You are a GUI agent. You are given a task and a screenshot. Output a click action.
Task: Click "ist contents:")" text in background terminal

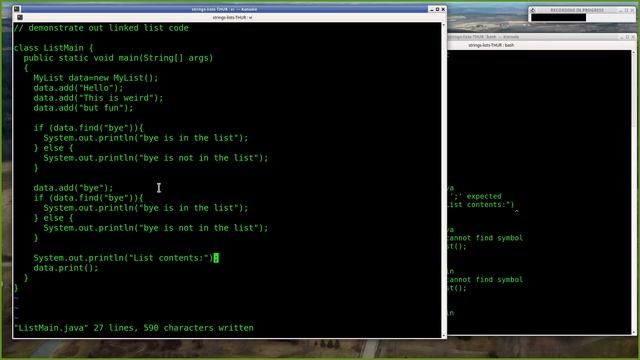481,204
